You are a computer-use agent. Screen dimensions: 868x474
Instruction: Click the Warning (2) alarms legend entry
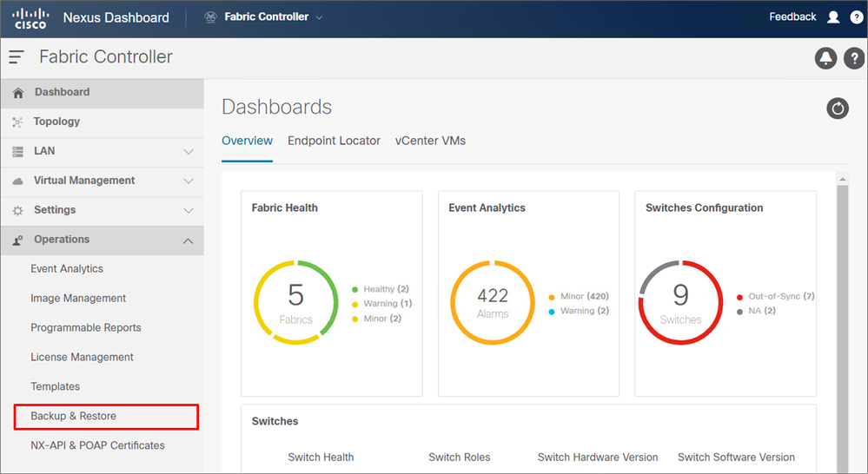tap(579, 311)
